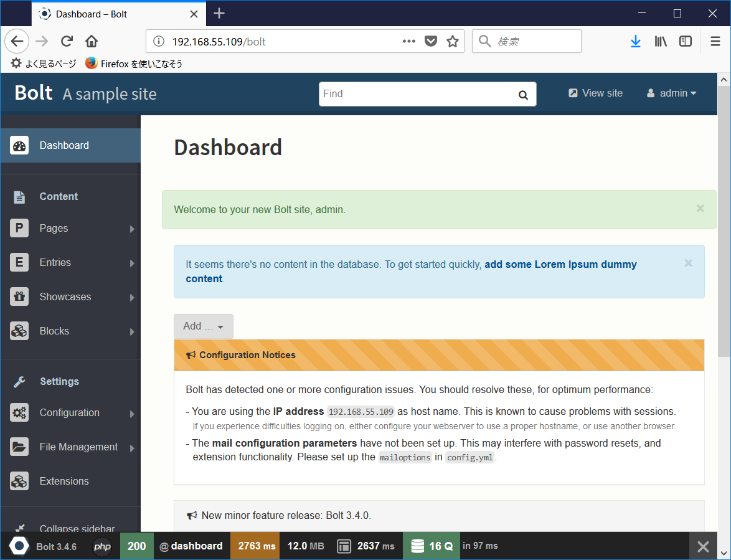Click 'add some Lorem Ipsum dummy content' link
This screenshot has height=560, width=731.
click(411, 272)
